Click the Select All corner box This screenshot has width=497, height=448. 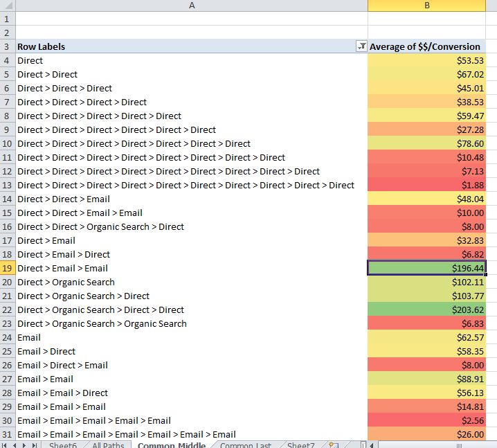(7, 6)
